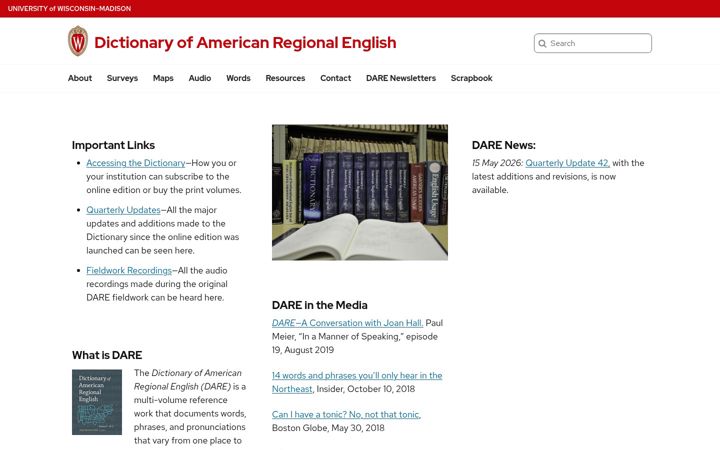The image size is (720, 450).
Task: Go to the Contact page
Action: click(x=336, y=78)
